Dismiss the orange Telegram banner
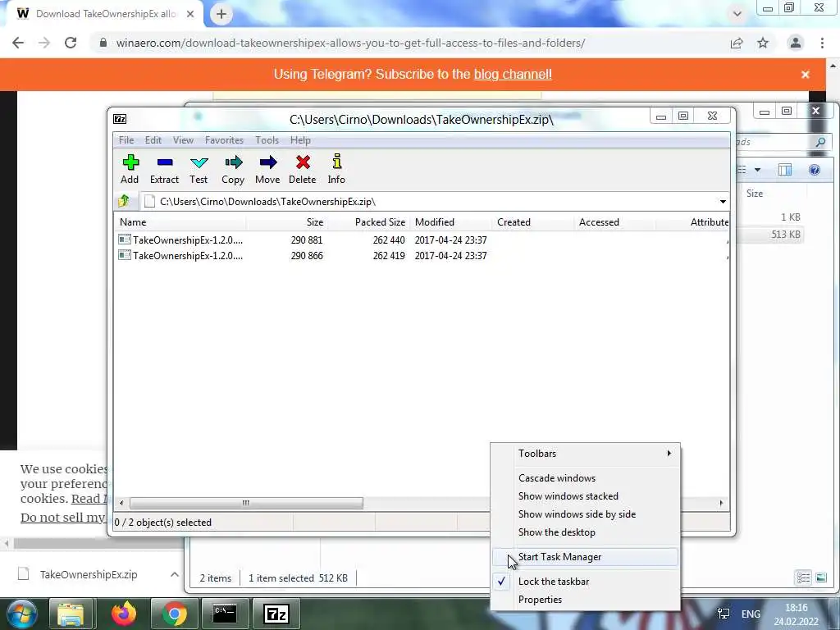The width and height of the screenshot is (840, 630). [x=806, y=75]
